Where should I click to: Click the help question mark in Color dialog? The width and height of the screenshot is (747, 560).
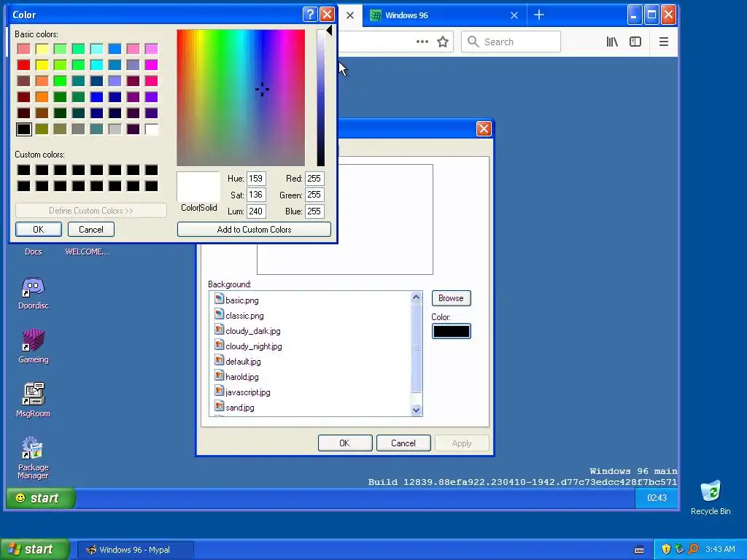[310, 15]
